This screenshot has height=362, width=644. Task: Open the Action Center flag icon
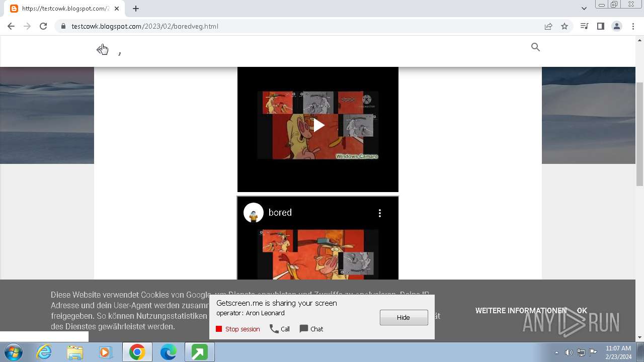tap(593, 352)
